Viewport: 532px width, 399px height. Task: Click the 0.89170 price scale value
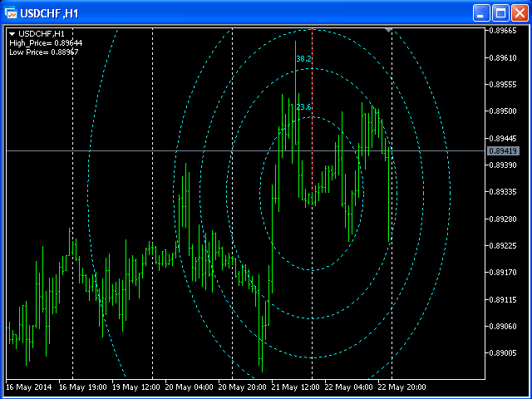click(503, 272)
